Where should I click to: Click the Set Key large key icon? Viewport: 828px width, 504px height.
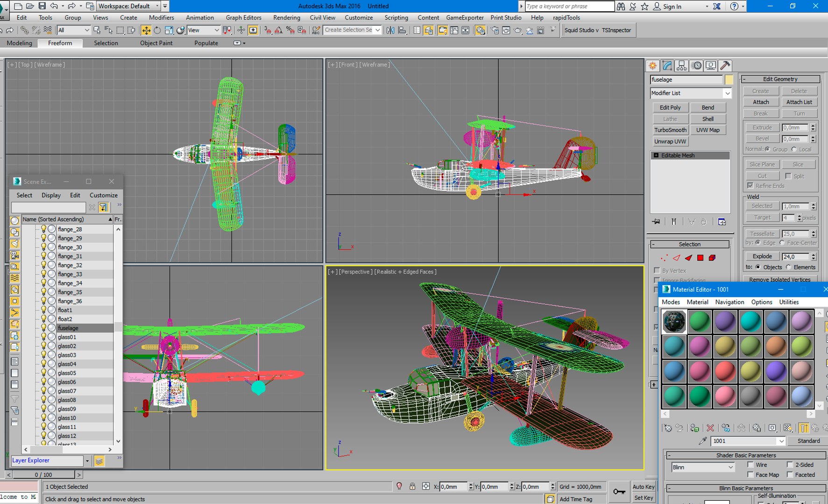619,491
